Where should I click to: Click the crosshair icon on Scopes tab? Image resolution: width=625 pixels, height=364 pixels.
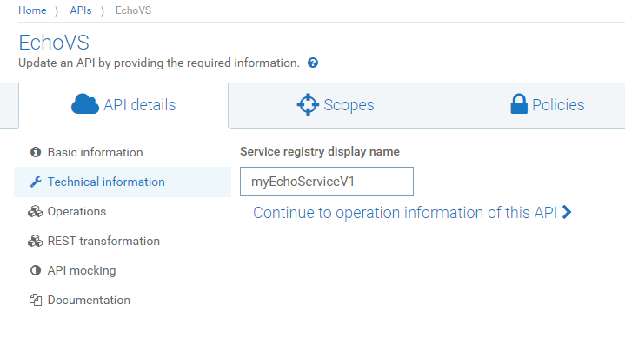308,105
